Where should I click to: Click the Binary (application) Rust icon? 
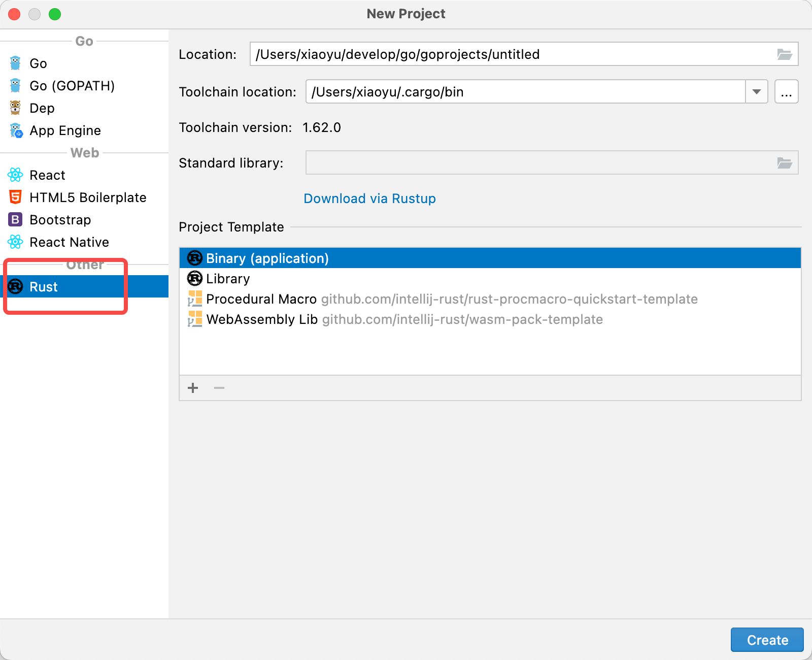click(x=195, y=258)
